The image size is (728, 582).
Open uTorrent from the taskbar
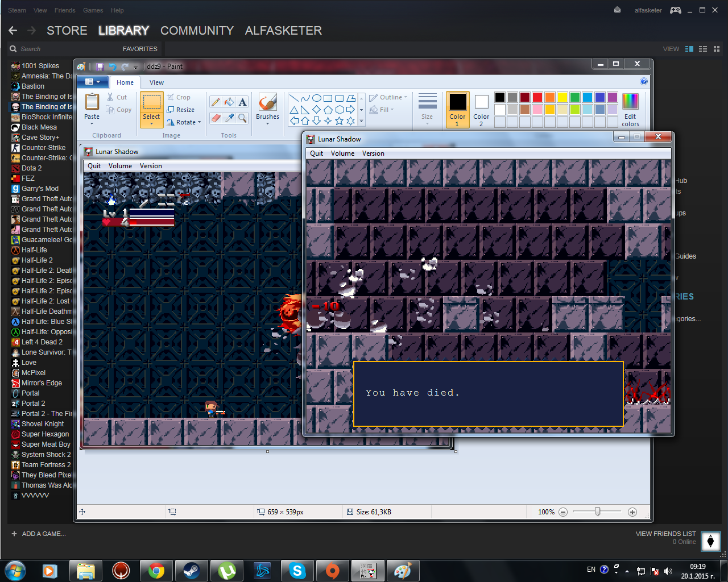(x=227, y=571)
